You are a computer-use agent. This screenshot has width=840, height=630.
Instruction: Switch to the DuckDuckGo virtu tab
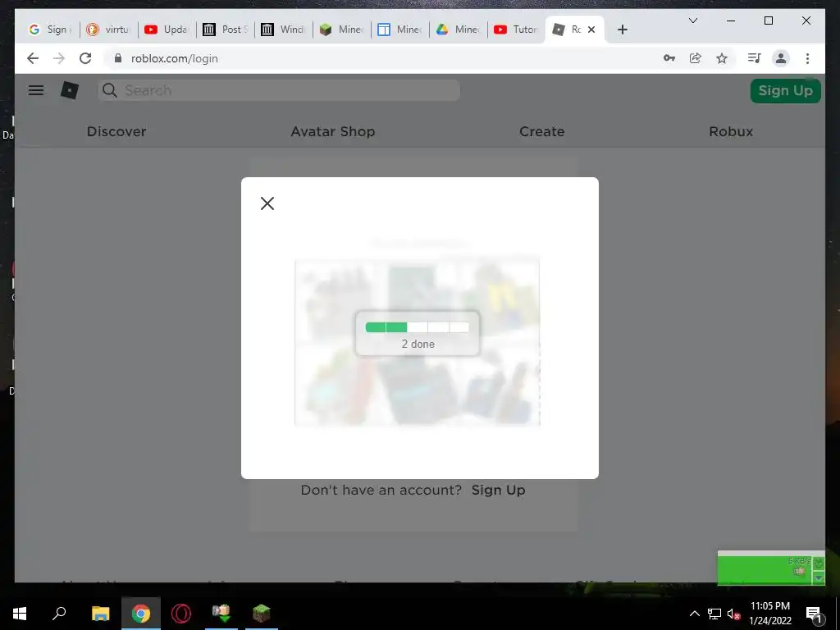coord(109,30)
